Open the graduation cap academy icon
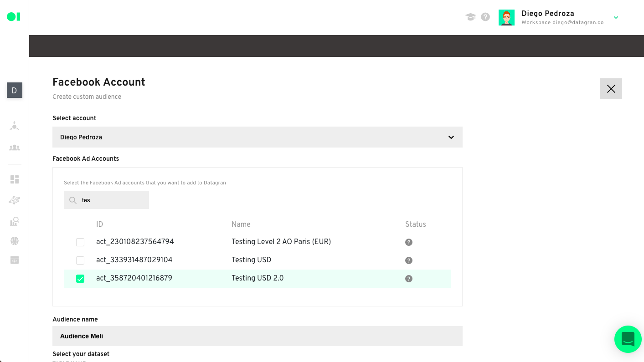 pos(470,17)
